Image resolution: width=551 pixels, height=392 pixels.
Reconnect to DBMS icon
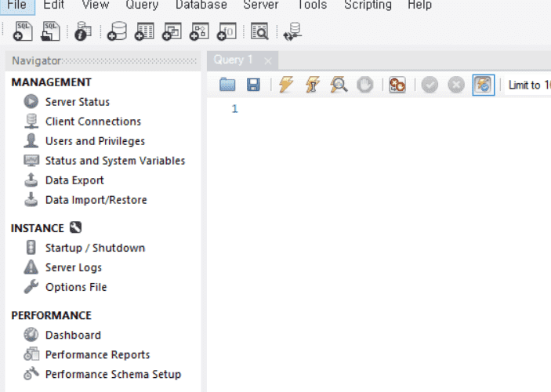tap(292, 31)
